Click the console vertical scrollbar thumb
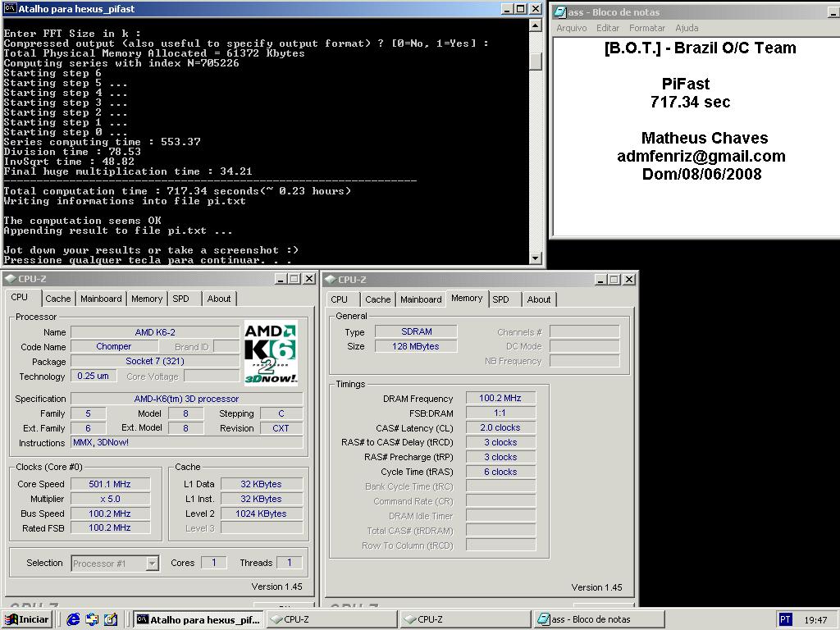 535,60
